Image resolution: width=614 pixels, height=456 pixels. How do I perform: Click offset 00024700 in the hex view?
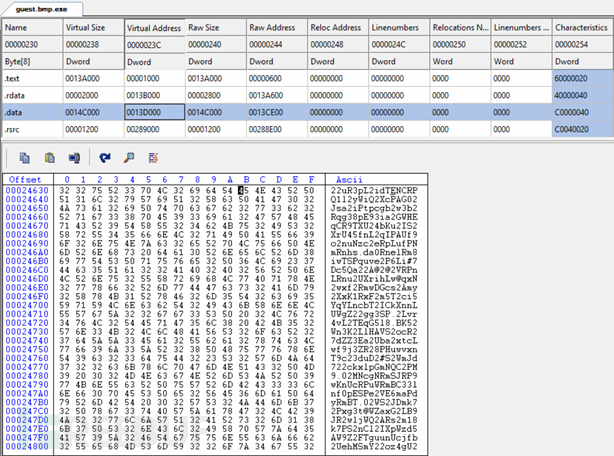click(x=25, y=305)
